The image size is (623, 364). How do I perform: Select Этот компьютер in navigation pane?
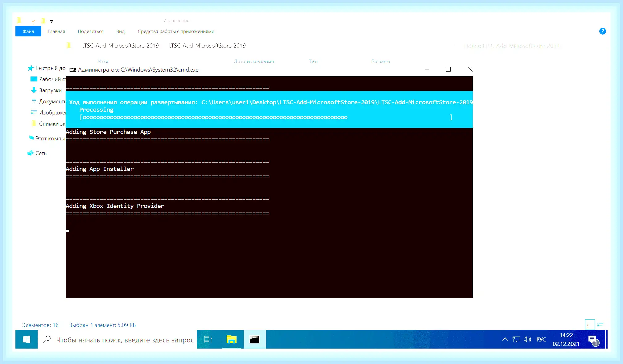point(47,139)
